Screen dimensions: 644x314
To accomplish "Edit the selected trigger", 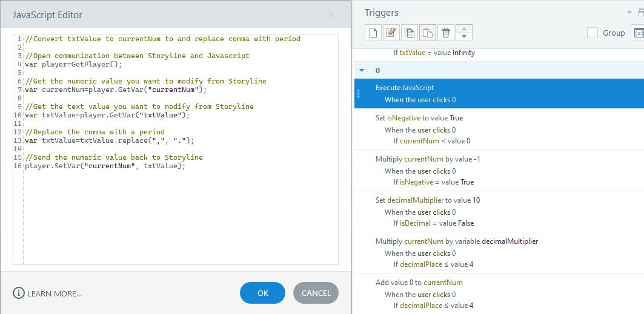I will coord(391,33).
